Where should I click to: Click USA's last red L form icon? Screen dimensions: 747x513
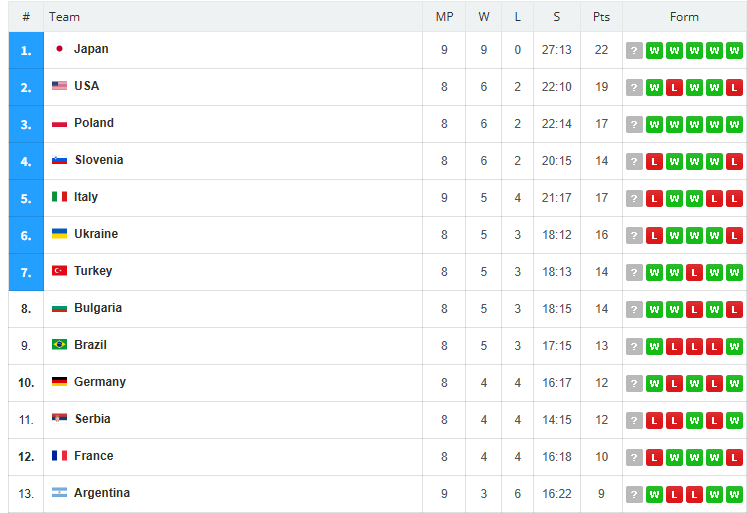click(x=734, y=88)
